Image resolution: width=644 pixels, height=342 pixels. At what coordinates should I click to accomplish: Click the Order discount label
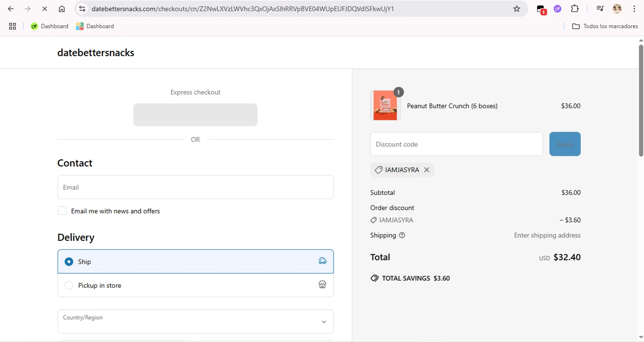click(x=392, y=208)
